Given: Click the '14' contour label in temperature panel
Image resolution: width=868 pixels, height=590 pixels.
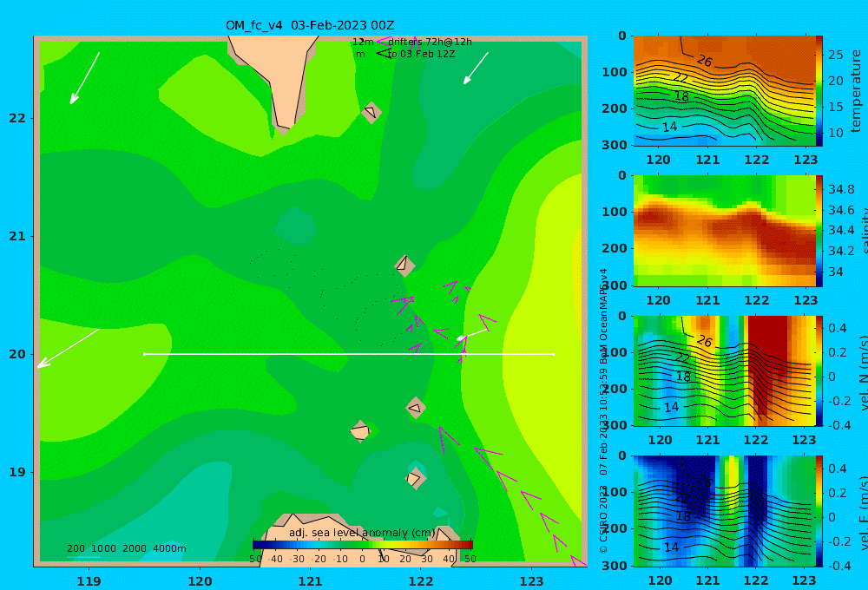Looking at the screenshot, I should click(x=670, y=127).
